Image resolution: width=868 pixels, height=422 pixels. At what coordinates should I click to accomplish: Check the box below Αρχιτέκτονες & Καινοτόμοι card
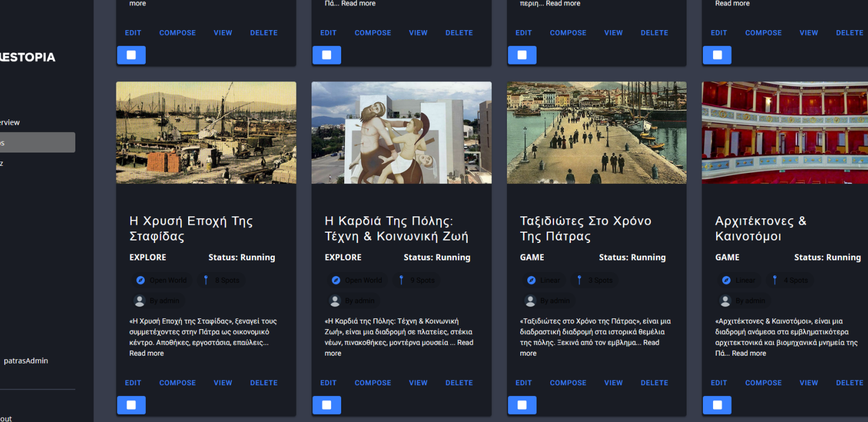[x=717, y=405]
